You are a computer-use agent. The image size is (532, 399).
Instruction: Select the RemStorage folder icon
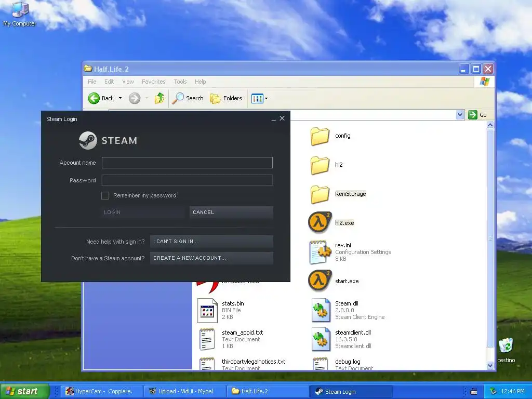pyautogui.click(x=320, y=194)
